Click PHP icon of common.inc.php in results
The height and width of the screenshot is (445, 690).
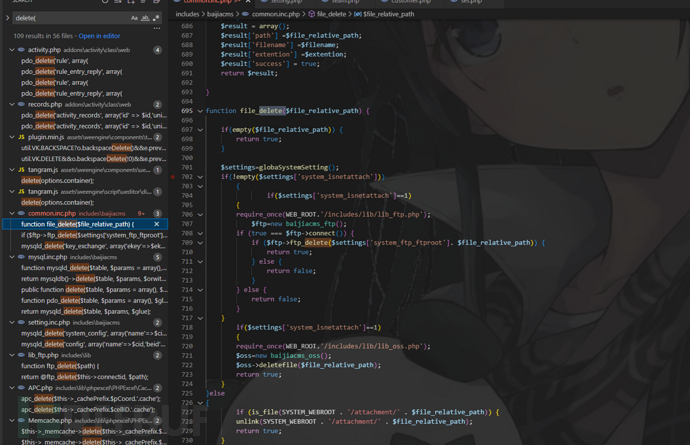[x=21, y=213]
